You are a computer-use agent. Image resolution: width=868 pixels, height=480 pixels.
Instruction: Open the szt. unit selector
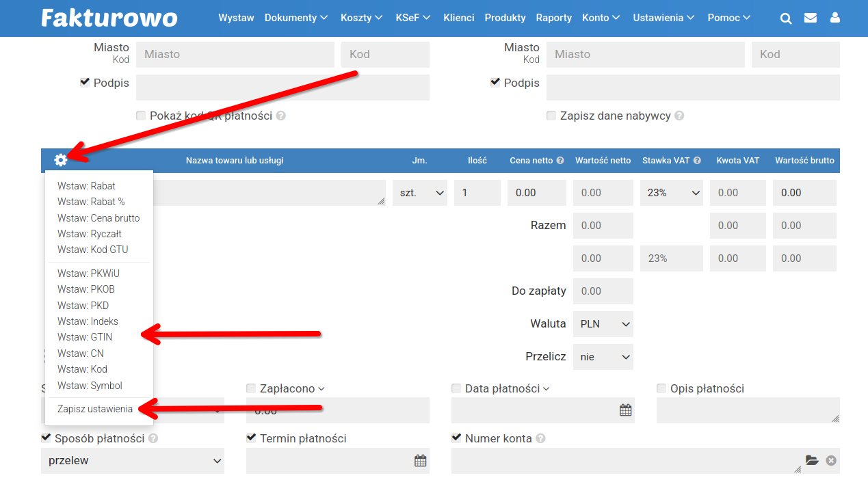pyautogui.click(x=419, y=193)
